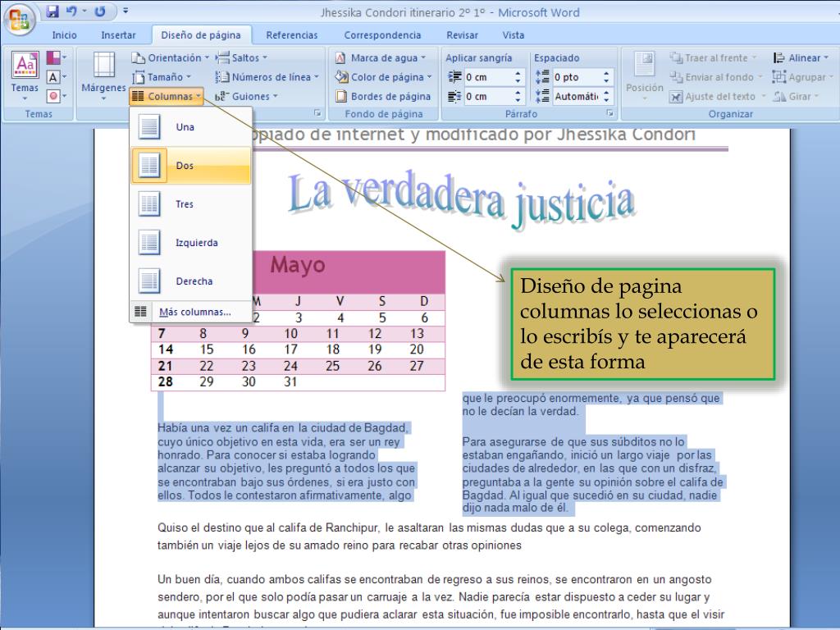Click the green callout text box

(642, 324)
